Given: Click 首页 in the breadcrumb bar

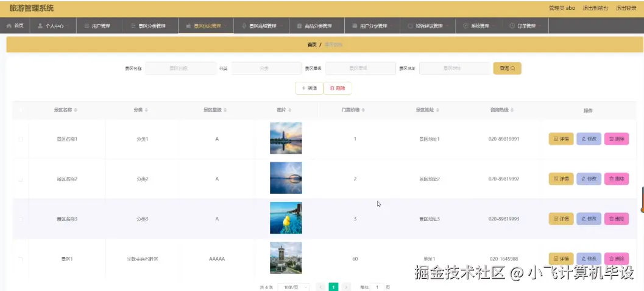Looking at the screenshot, I should pos(312,45).
